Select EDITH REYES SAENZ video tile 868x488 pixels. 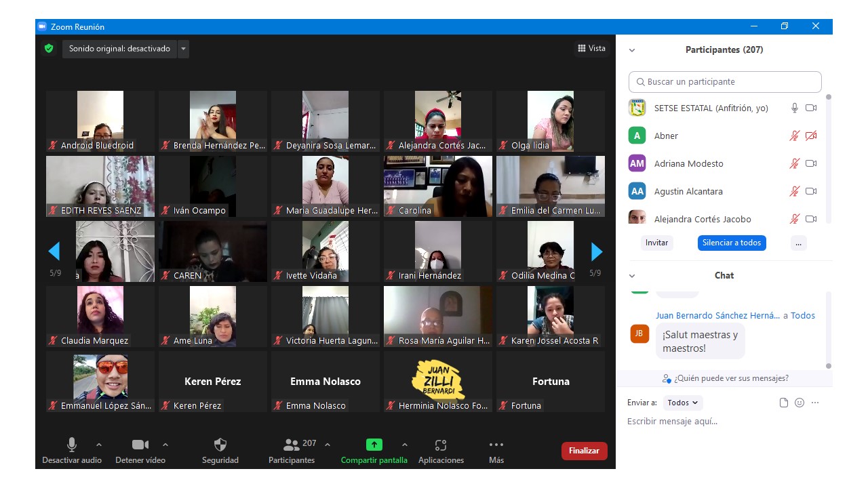click(x=100, y=186)
